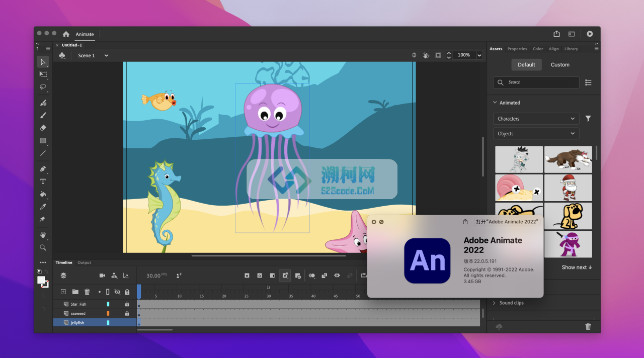The width and height of the screenshot is (644, 358).
Task: Switch to the Properties tab
Action: (517, 49)
